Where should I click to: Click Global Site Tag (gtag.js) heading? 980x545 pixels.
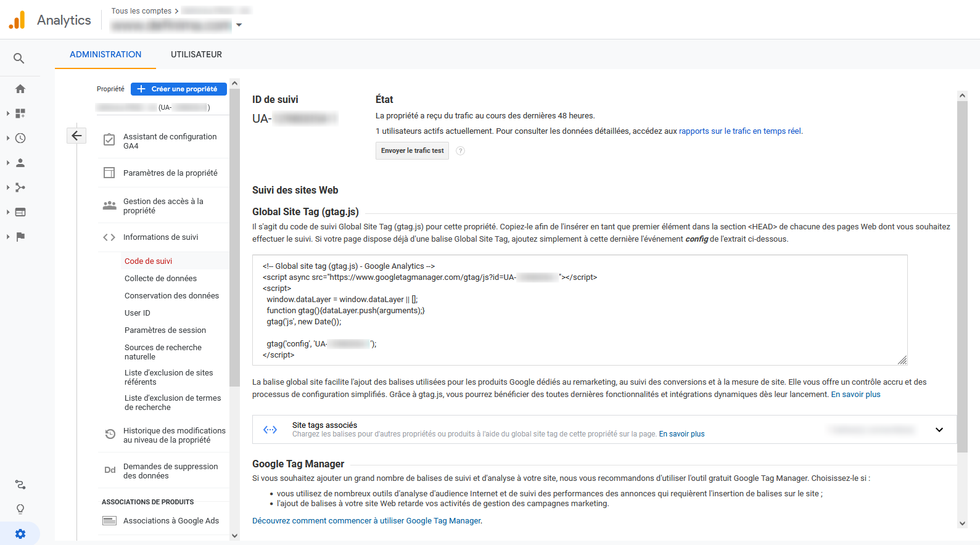click(x=305, y=212)
